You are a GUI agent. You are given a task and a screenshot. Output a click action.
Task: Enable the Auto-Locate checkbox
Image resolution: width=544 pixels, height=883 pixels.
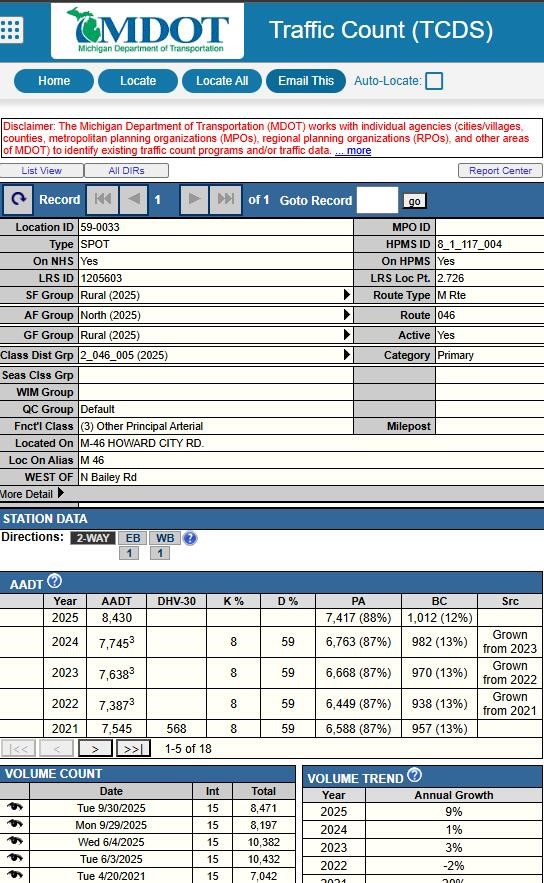click(x=434, y=81)
